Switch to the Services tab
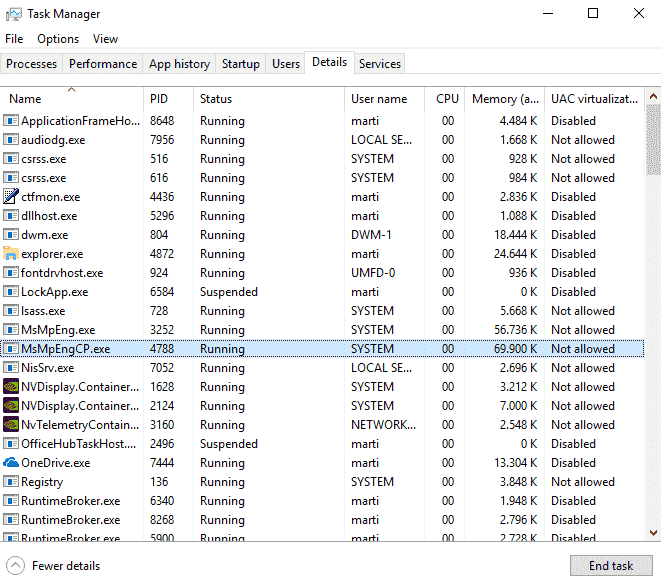661x586 pixels. [380, 64]
